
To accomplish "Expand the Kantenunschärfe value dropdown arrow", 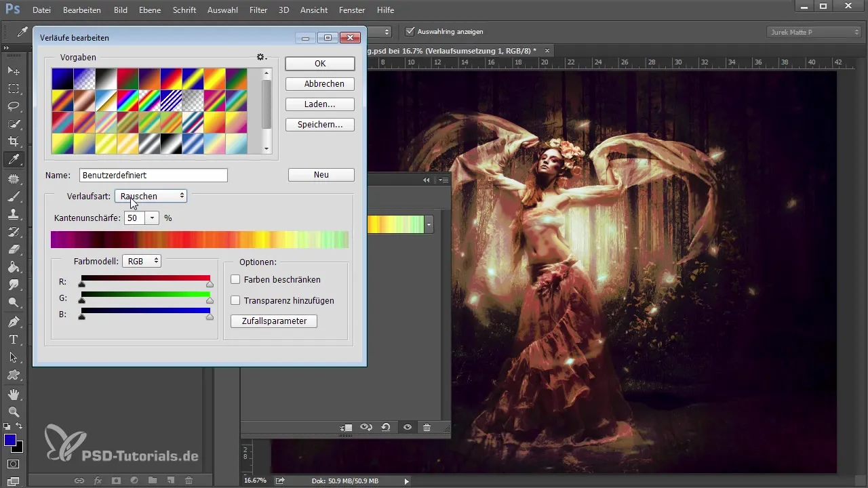I will (152, 218).
